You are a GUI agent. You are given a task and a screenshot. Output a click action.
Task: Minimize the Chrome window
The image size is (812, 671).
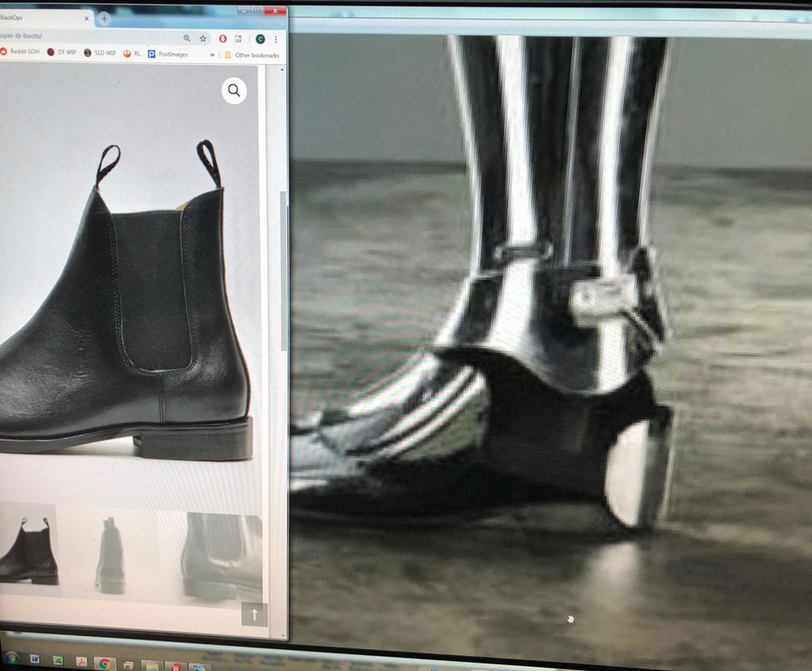coord(244,10)
